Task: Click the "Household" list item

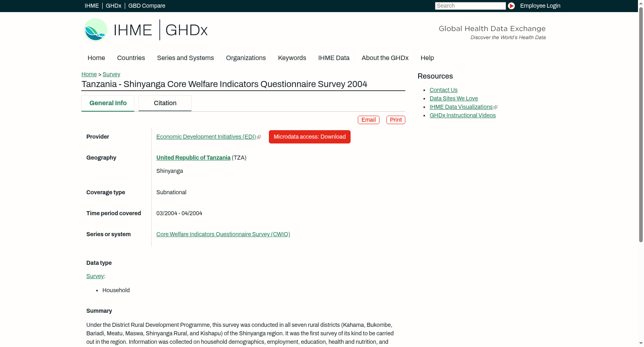Action: click(116, 291)
